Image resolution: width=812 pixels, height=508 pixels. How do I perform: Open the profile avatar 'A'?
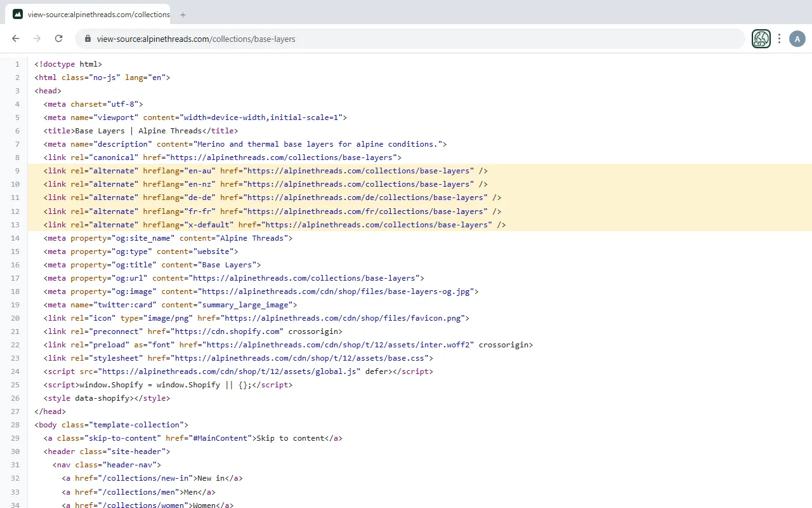pyautogui.click(x=797, y=39)
